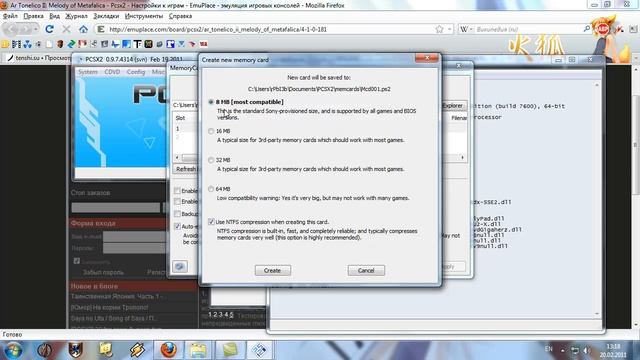Open the address bar history dropdown arrow
This screenshot has width=640, height=360.
point(449,29)
